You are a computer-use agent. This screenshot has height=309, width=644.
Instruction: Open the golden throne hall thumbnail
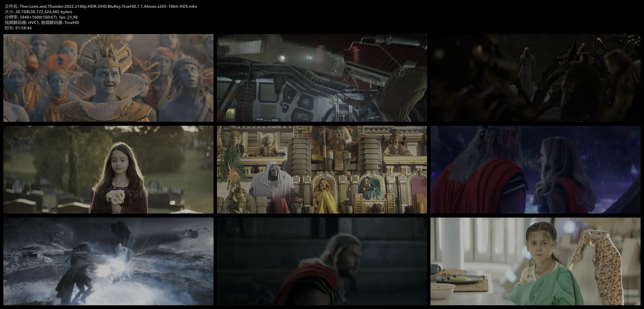pyautogui.click(x=322, y=170)
